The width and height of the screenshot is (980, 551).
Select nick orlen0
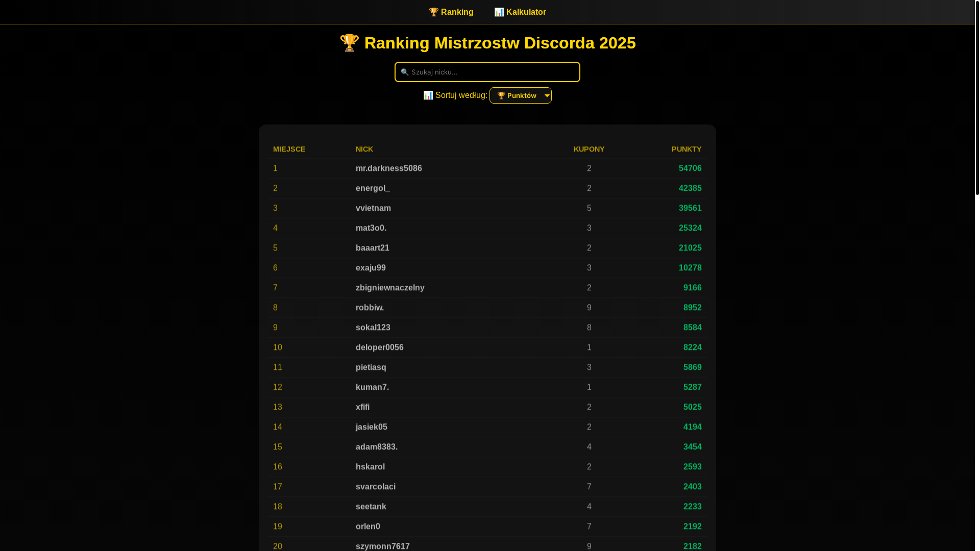[368, 527]
